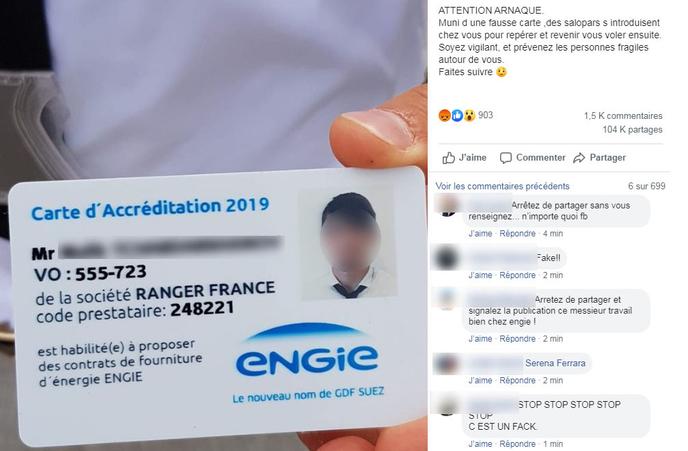
Task: Click the '4 min' comment timestamp
Action: point(553,233)
